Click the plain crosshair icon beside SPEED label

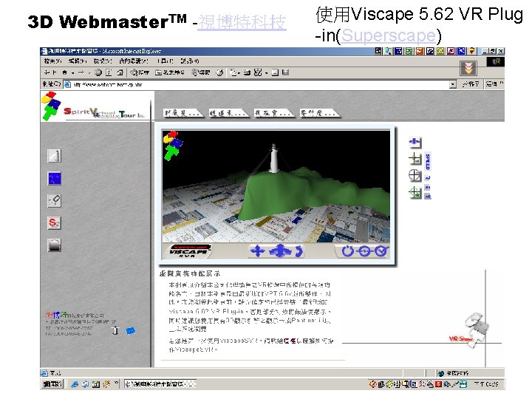click(415, 159)
